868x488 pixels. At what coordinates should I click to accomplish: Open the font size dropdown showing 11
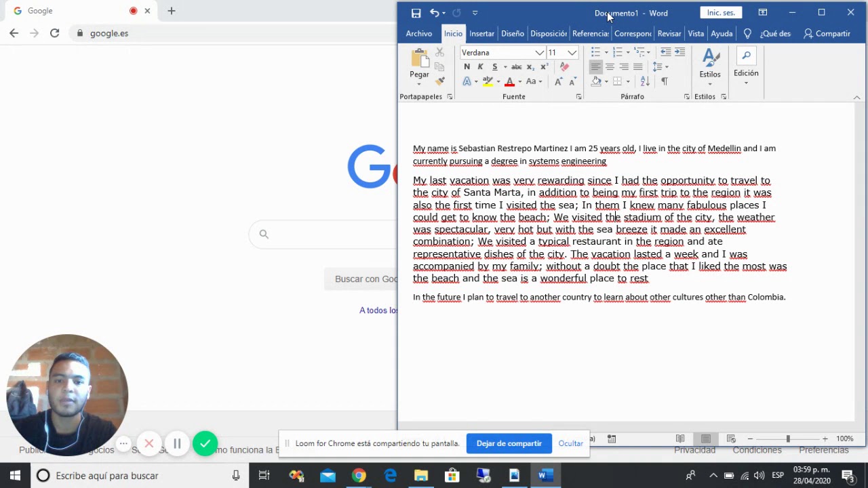pyautogui.click(x=572, y=53)
